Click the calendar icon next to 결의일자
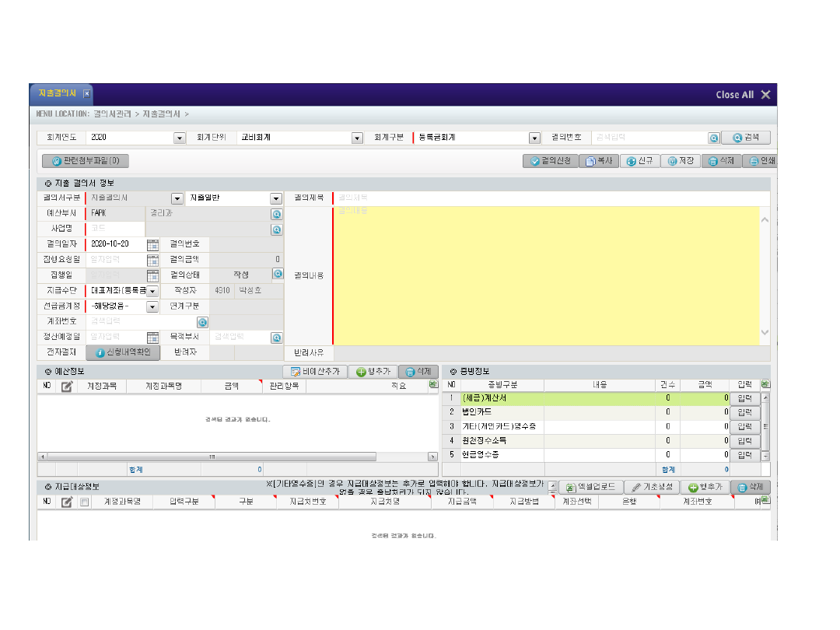 coord(153,244)
